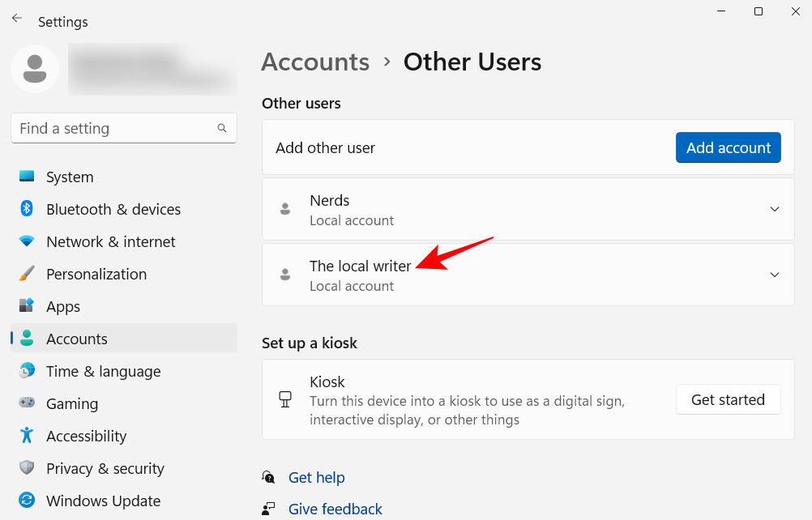812x520 pixels.
Task: Expand The local writer account chevron
Action: (774, 275)
